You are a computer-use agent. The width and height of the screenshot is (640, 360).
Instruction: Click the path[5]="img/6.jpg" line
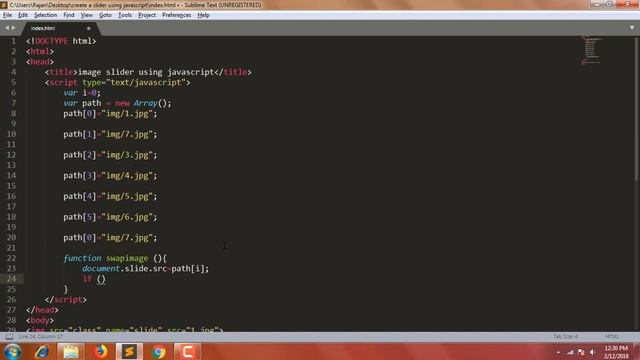(x=110, y=217)
